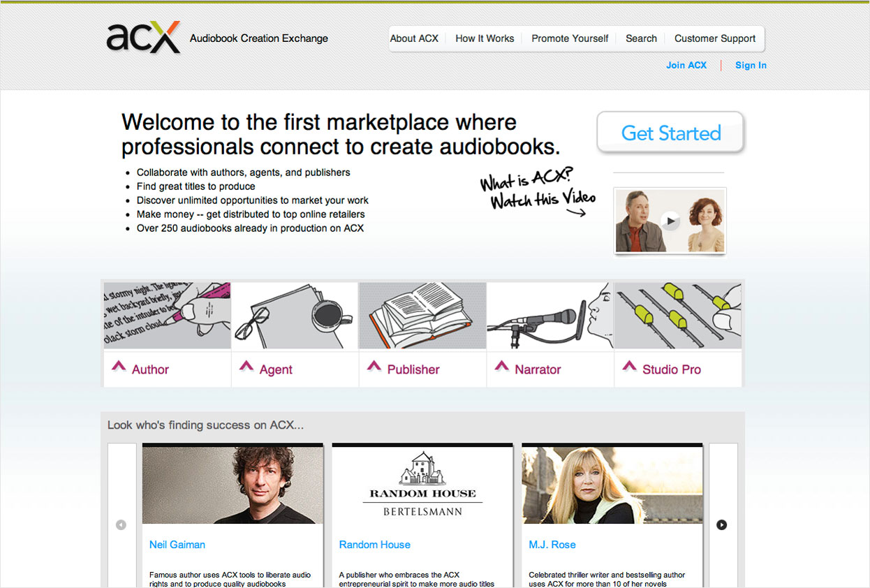The width and height of the screenshot is (870, 588).
Task: Click the Random House logo image
Action: (422, 484)
